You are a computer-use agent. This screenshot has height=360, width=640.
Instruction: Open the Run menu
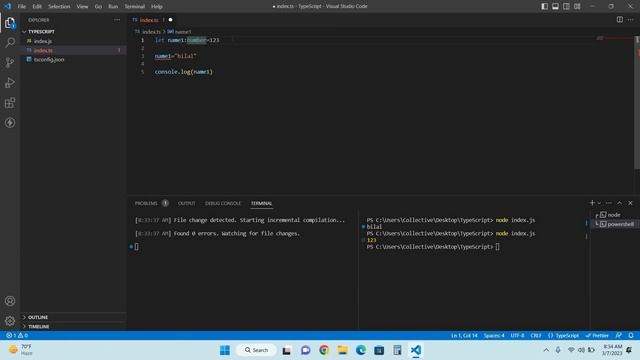point(113,6)
